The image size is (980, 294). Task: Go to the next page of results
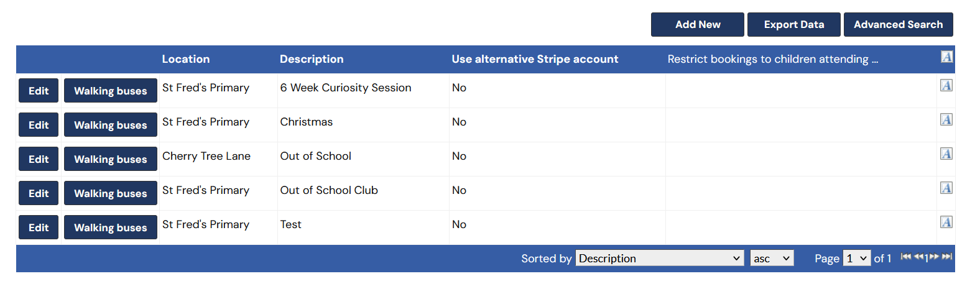coord(934,257)
